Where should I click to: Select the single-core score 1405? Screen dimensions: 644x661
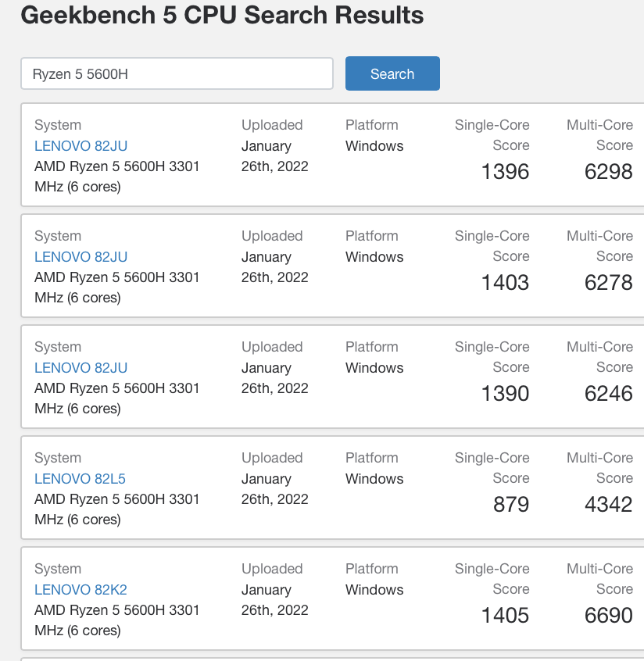[505, 615]
